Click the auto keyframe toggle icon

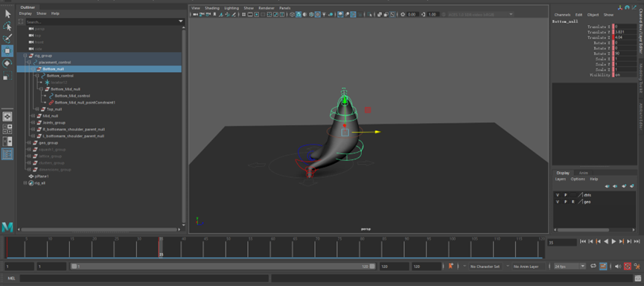tap(627, 267)
